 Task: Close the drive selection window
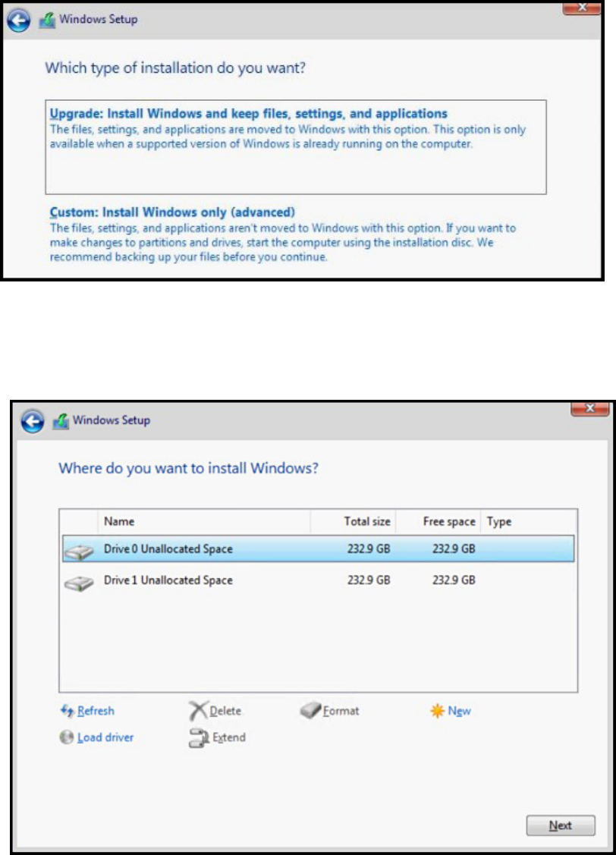(x=590, y=408)
